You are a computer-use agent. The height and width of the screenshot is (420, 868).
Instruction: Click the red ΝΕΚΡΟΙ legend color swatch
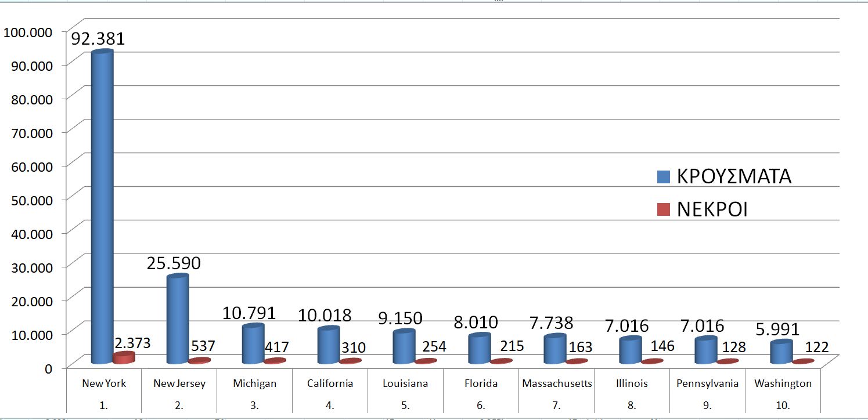click(664, 209)
